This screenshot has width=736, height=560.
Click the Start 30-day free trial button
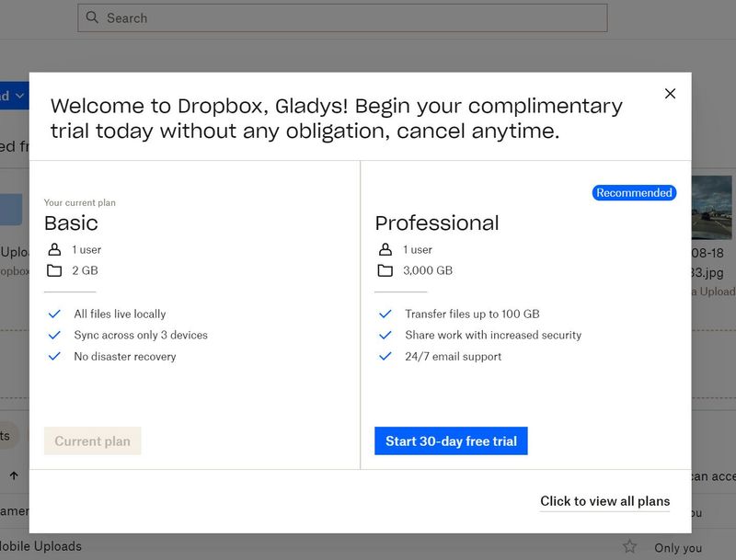(x=451, y=441)
